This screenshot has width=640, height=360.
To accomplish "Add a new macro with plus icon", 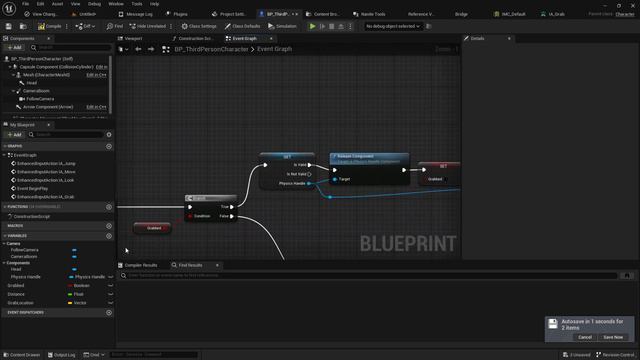I will [109, 226].
